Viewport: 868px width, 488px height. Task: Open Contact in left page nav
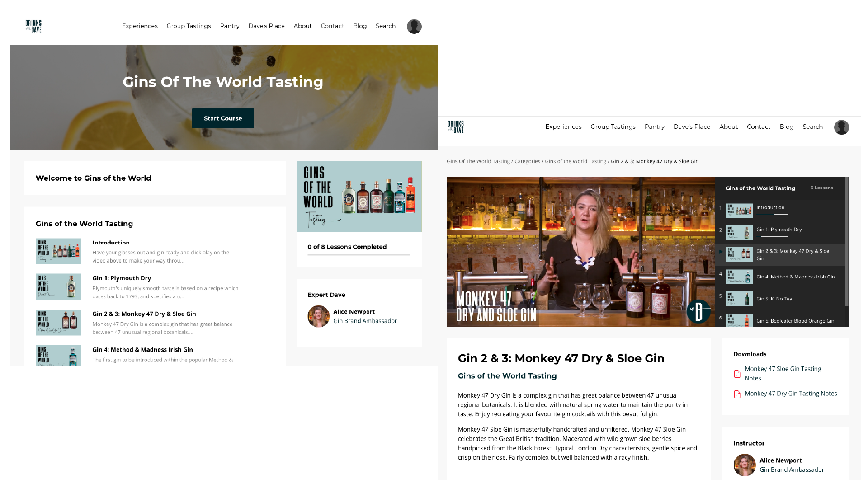pos(332,26)
